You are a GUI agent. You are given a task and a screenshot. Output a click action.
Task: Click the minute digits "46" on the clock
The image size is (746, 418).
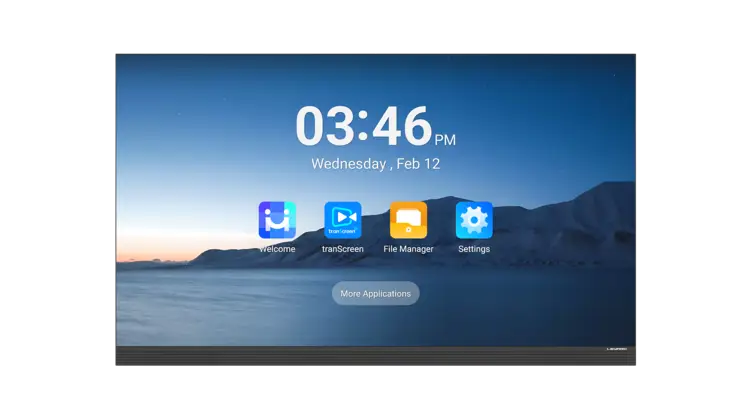coord(400,127)
